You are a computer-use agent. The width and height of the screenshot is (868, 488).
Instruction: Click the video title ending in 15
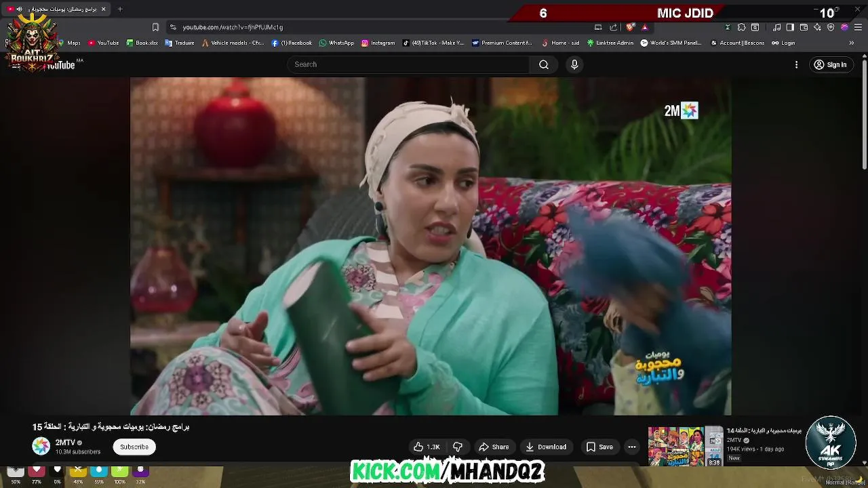(111, 427)
